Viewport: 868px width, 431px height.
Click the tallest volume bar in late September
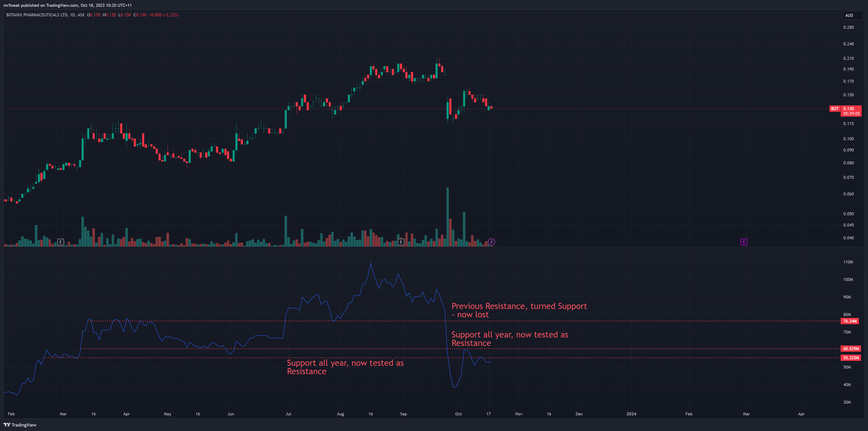coord(447,217)
